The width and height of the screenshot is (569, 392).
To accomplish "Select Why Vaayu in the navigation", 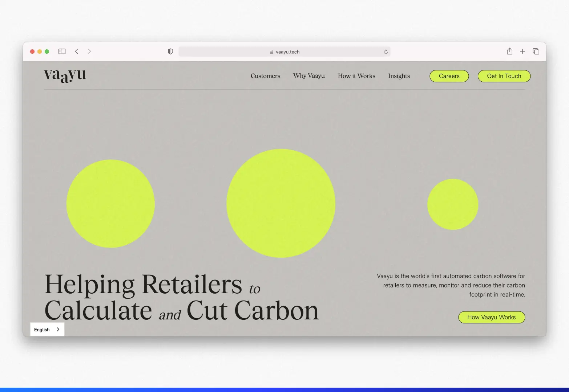I will [309, 76].
